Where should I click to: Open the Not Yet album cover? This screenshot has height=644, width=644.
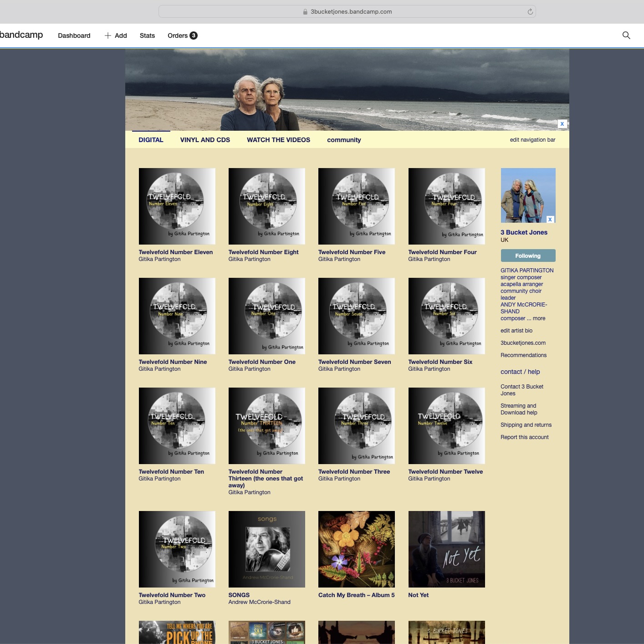coord(446,549)
